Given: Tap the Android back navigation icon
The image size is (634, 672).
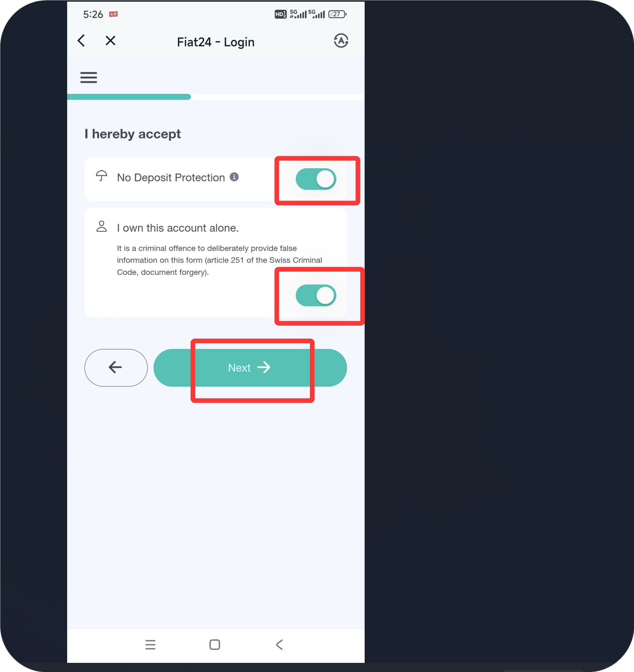Looking at the screenshot, I should click(x=279, y=645).
